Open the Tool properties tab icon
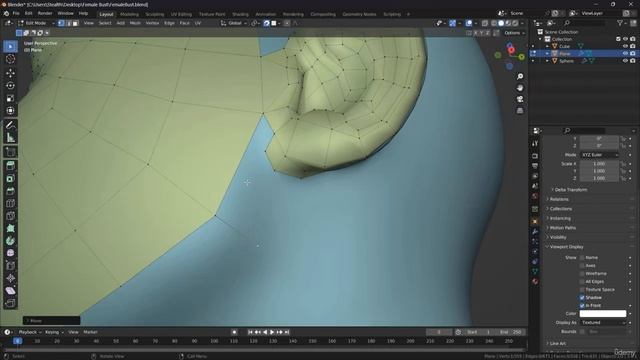The width and height of the screenshot is (640, 360). (535, 144)
